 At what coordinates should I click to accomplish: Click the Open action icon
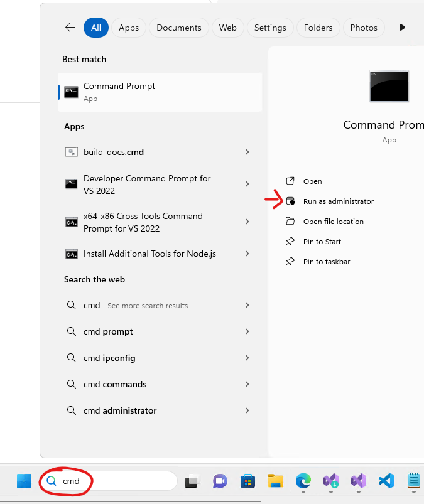290,181
